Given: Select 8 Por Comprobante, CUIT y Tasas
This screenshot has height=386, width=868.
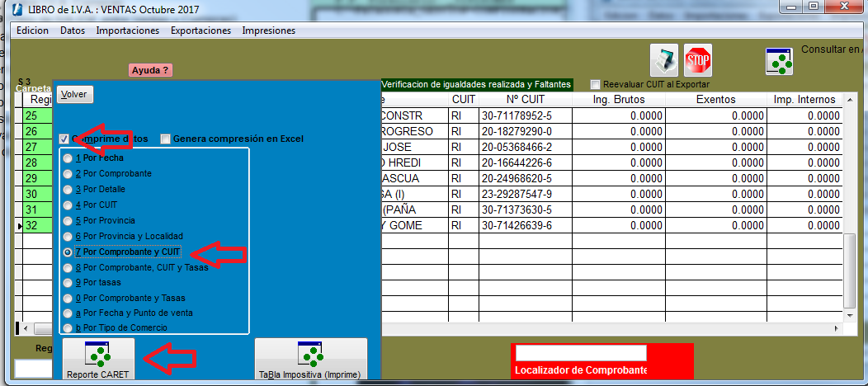Looking at the screenshot, I should coord(68,267).
